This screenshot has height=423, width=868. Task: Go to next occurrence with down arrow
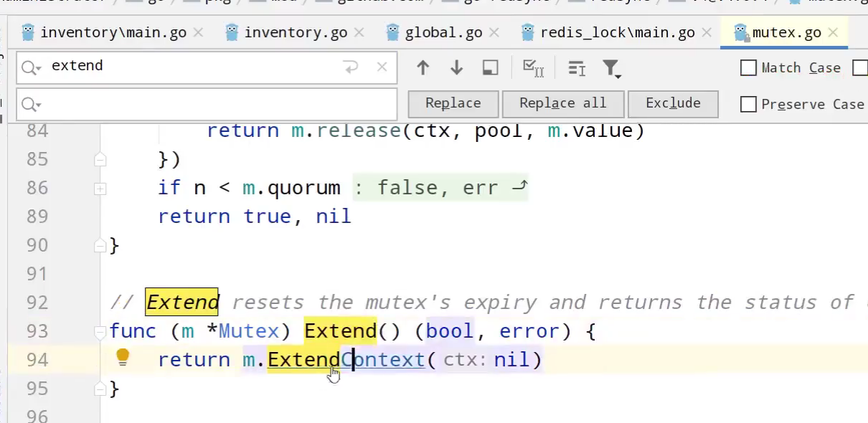pos(456,68)
